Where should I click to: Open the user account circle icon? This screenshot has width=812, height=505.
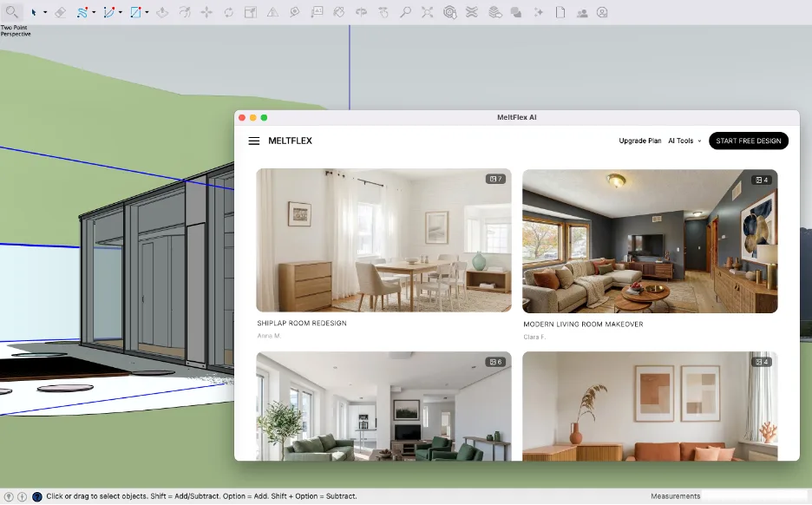602,12
